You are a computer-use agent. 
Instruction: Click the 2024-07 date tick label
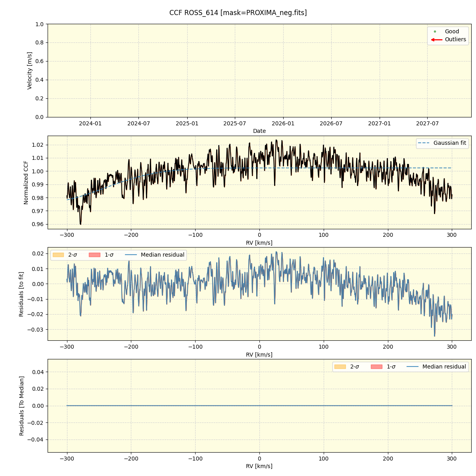[x=138, y=124]
